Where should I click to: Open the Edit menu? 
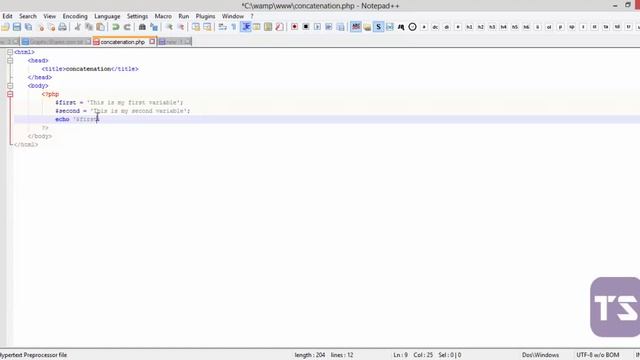pos(7,16)
